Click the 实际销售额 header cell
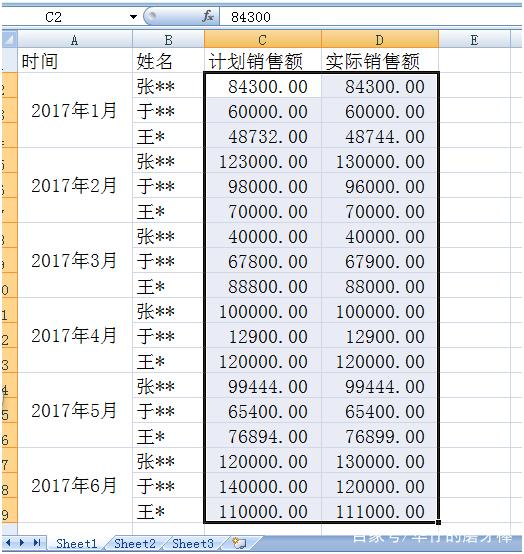 tap(380, 61)
